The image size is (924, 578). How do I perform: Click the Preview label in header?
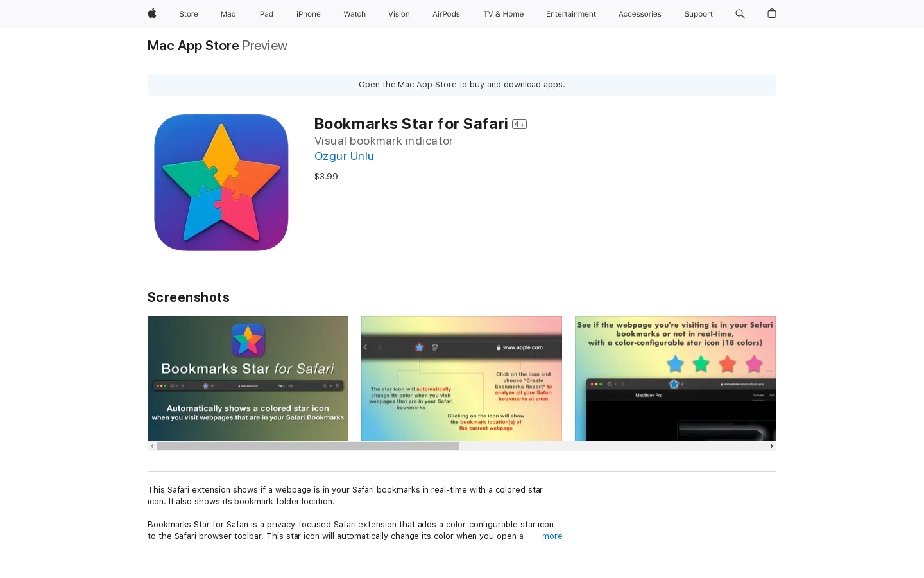pyautogui.click(x=264, y=46)
